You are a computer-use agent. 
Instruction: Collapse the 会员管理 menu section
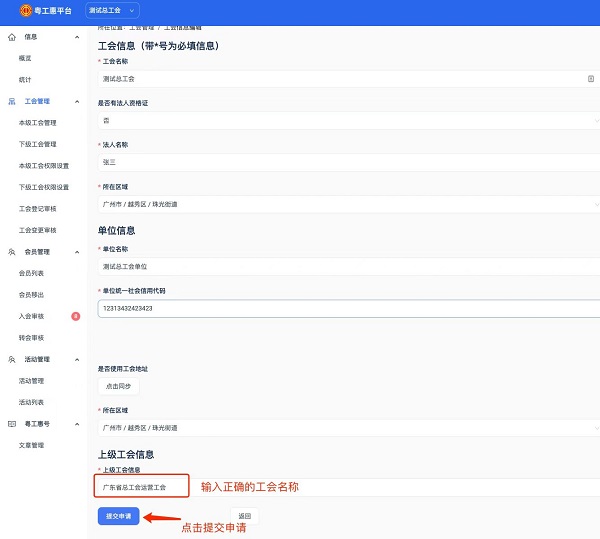[x=77, y=252]
